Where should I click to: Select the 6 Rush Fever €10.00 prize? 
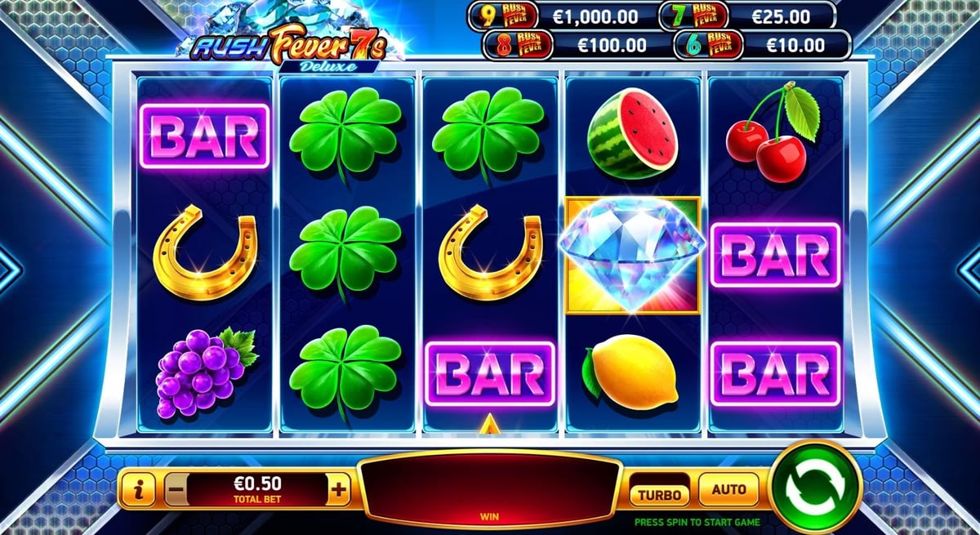(x=761, y=45)
